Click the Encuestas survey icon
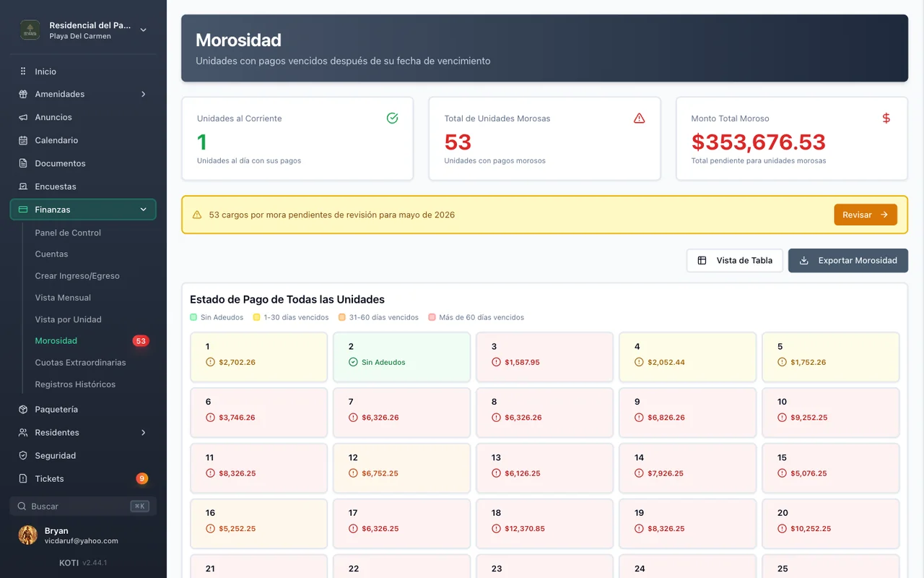The image size is (924, 578). tap(23, 186)
